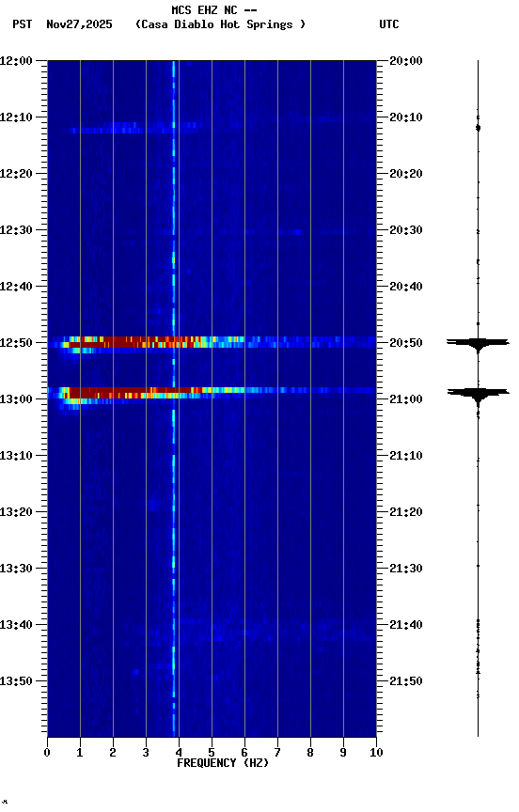Click the 12:20 PST time label
This screenshot has width=519, height=812.
pyautogui.click(x=16, y=174)
